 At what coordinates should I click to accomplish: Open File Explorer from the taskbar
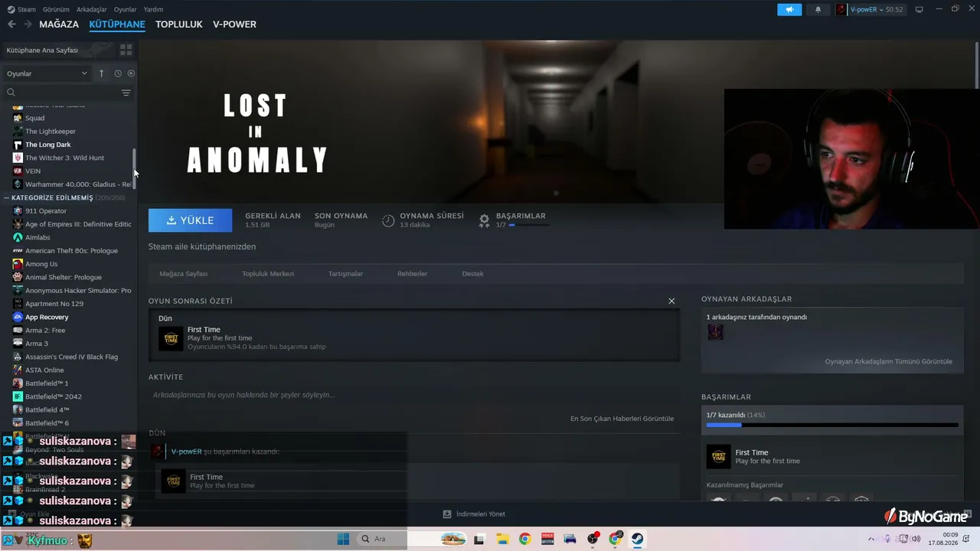tap(502, 539)
